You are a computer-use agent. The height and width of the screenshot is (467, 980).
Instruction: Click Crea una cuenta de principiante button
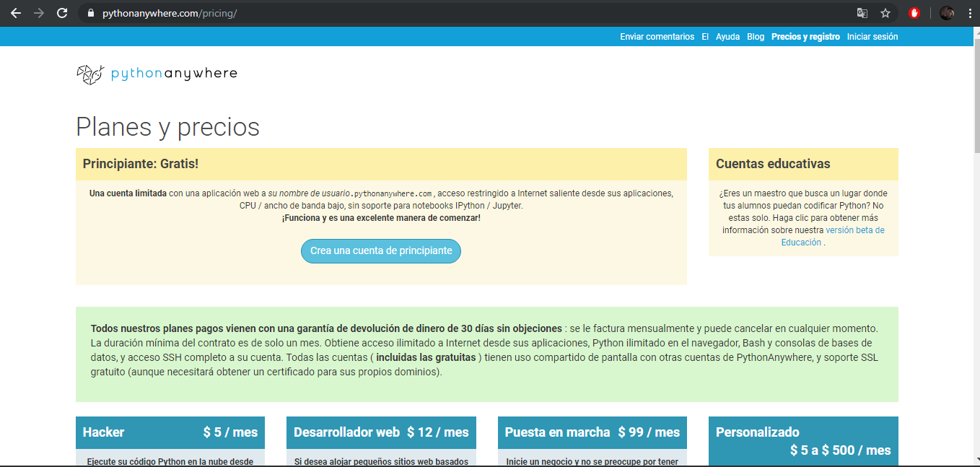(381, 251)
